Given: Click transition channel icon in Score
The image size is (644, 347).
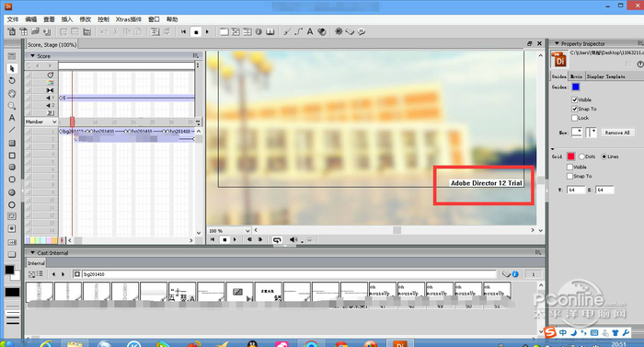Looking at the screenshot, I should [50, 90].
